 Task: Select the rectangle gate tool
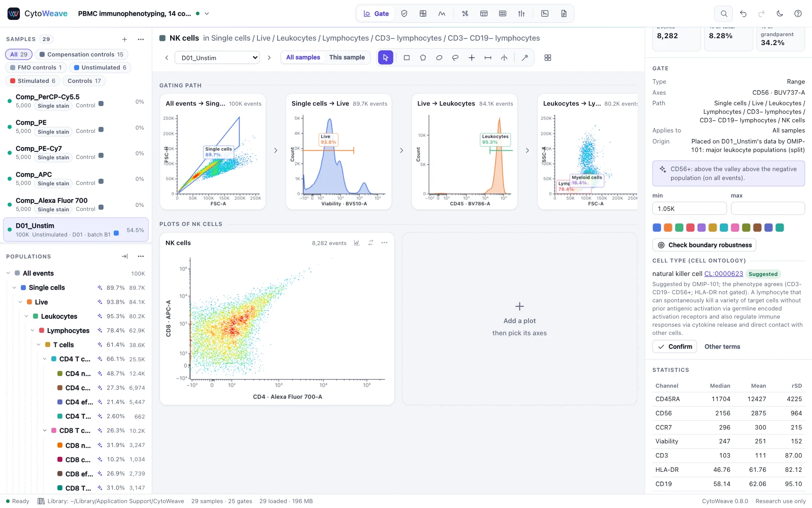pyautogui.click(x=406, y=58)
